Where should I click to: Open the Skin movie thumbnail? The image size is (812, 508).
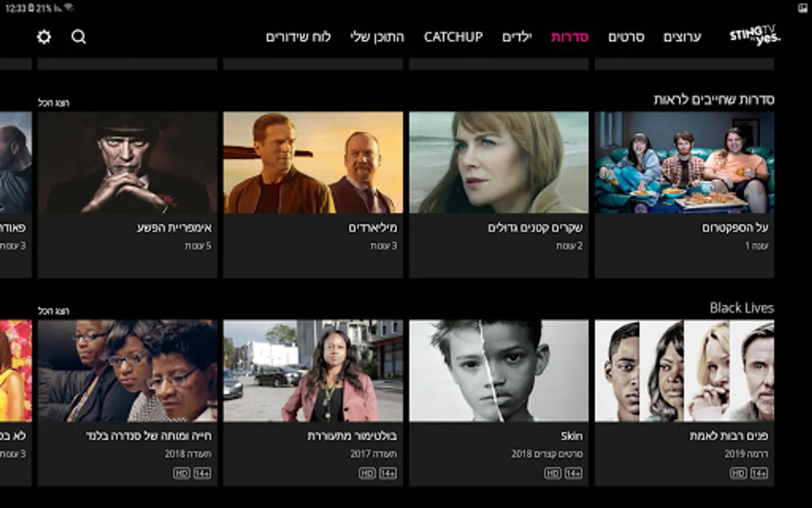(498, 371)
